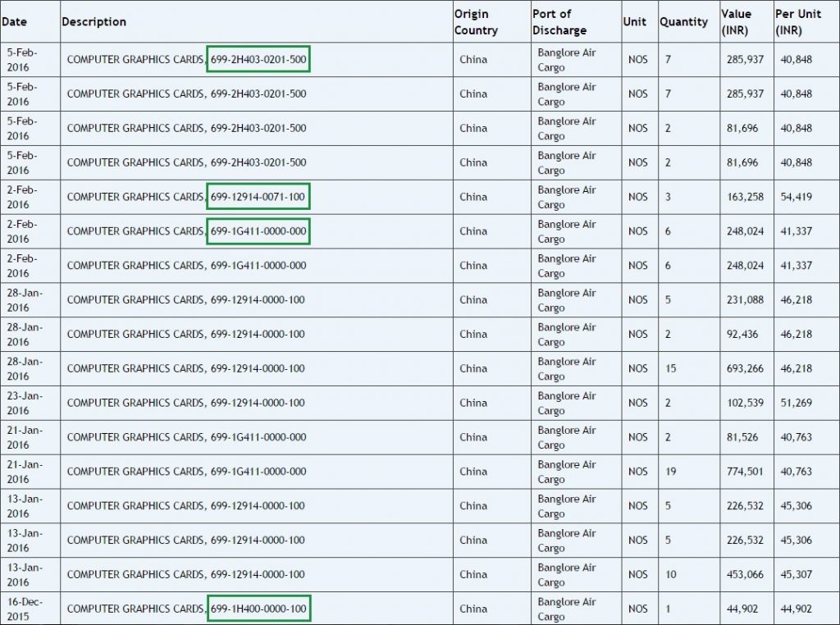Click the Date column header
Viewport: 840px width, 625px height.
click(x=15, y=21)
